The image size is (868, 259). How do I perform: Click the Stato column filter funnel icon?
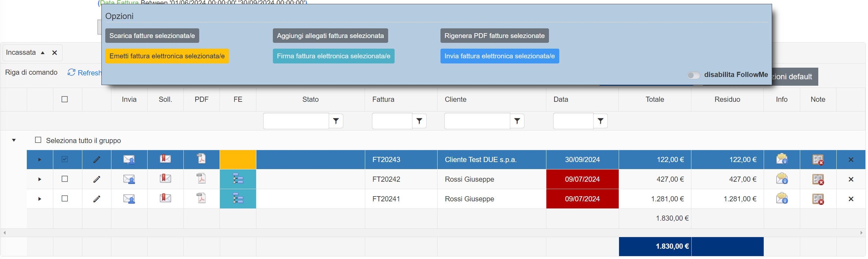click(336, 121)
